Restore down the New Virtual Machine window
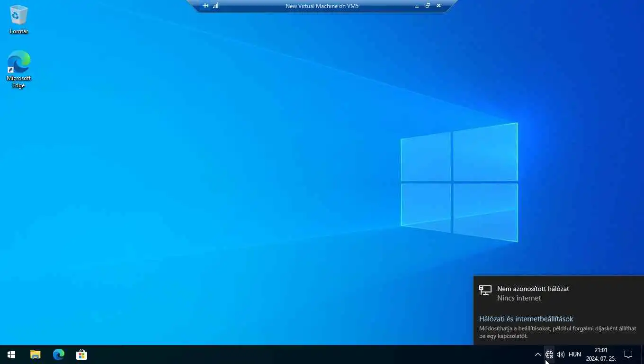Screen dimensions: 644x364 point(428,6)
